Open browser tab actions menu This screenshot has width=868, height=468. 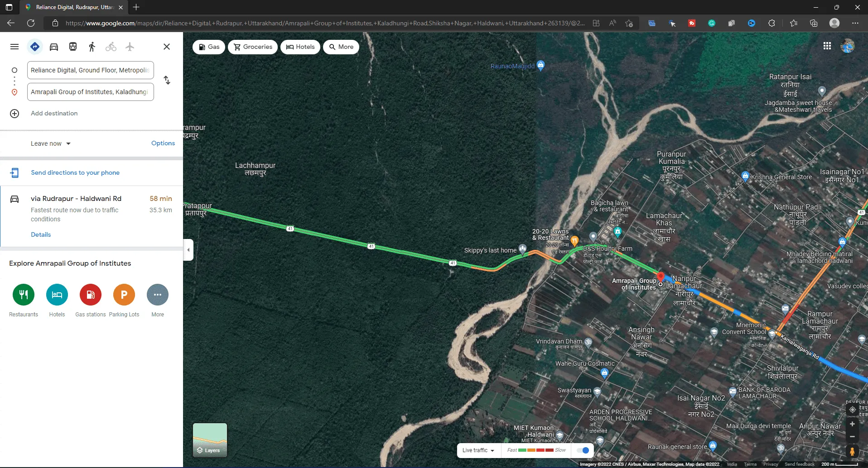[x=9, y=7]
